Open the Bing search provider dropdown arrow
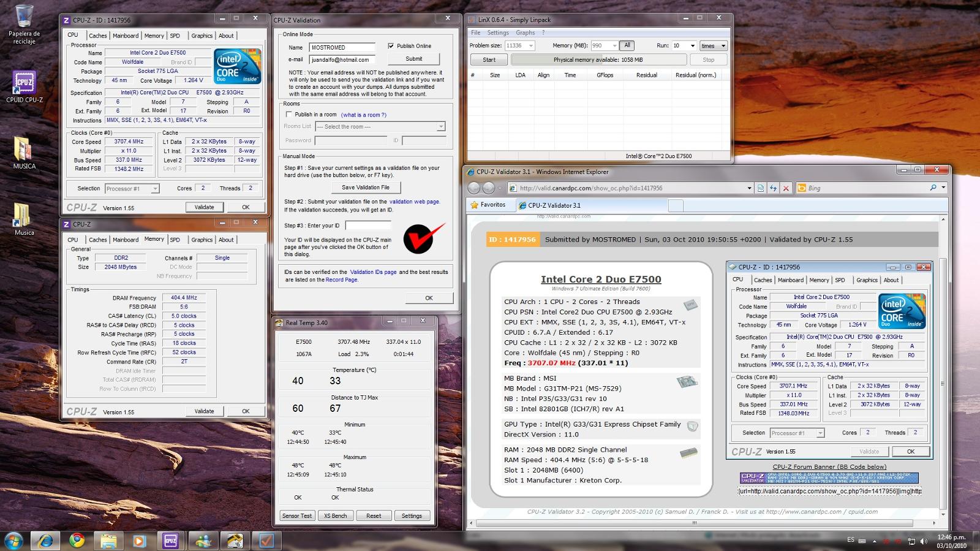This screenshot has width=980, height=551. point(943,188)
